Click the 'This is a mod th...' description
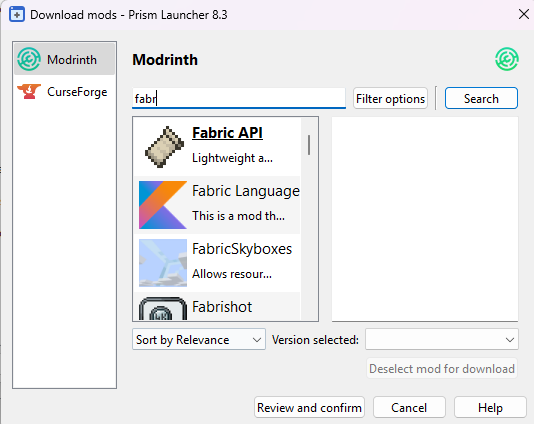Image resolution: width=534 pixels, height=424 pixels. [238, 216]
